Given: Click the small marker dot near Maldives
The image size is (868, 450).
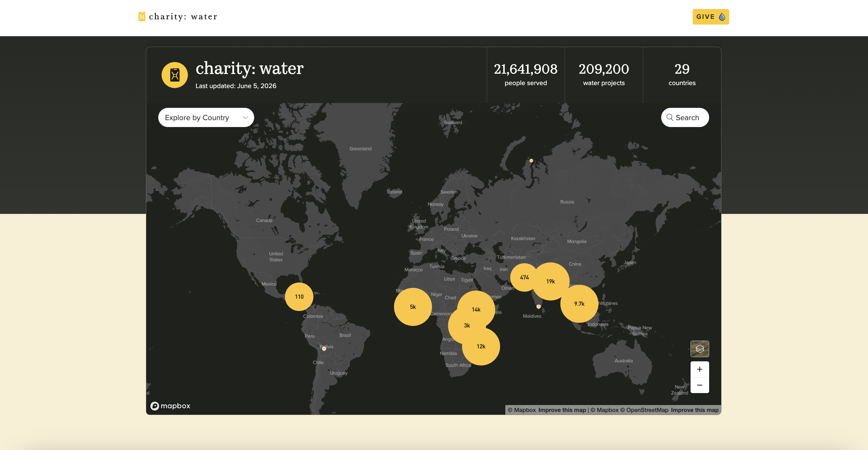Looking at the screenshot, I should (539, 306).
